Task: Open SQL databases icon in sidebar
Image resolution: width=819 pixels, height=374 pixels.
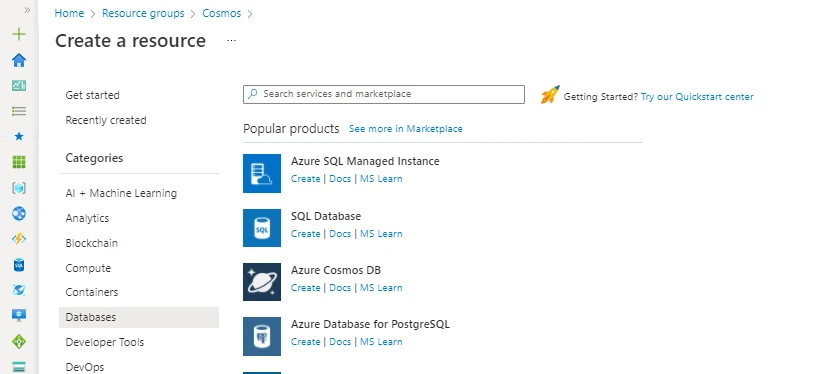Action: tap(19, 265)
